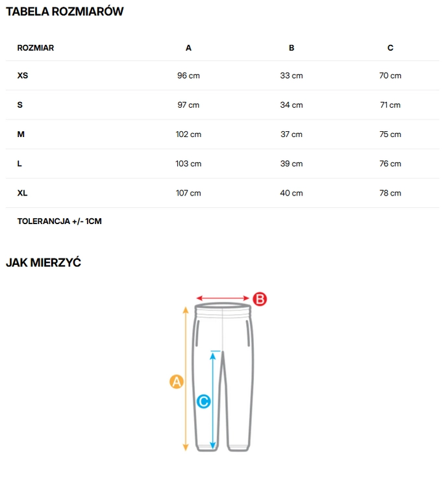Click the 102 cm value for M
This screenshot has width=448, height=478.
[x=188, y=134]
